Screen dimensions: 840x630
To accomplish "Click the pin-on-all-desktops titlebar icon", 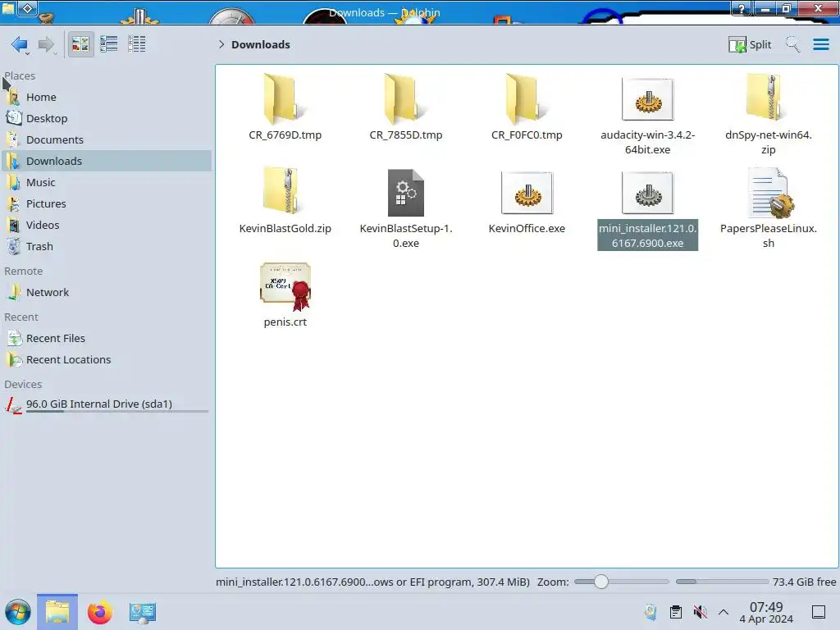I will tap(27, 8).
